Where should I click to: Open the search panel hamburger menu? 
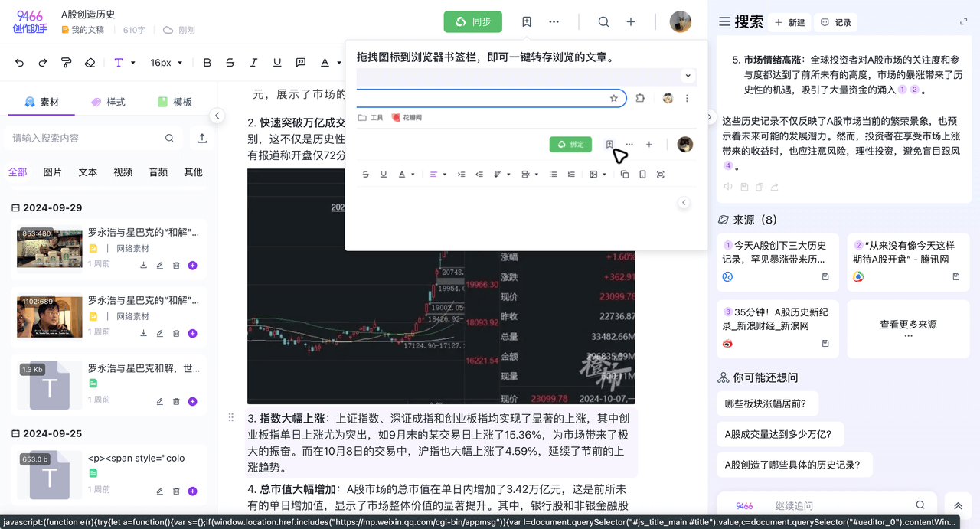coord(724,22)
